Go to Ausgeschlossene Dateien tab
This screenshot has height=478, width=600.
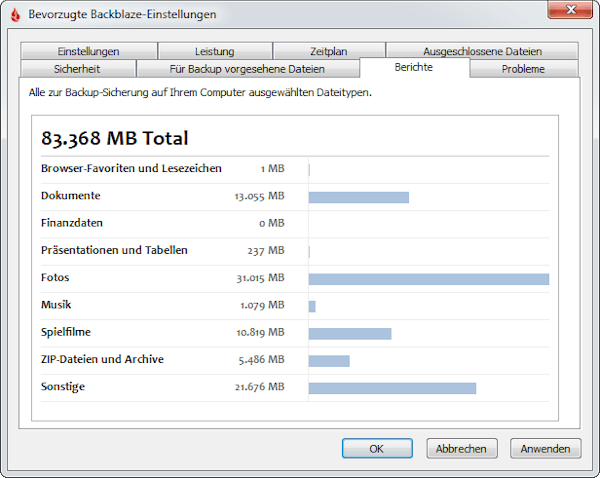pos(482,51)
